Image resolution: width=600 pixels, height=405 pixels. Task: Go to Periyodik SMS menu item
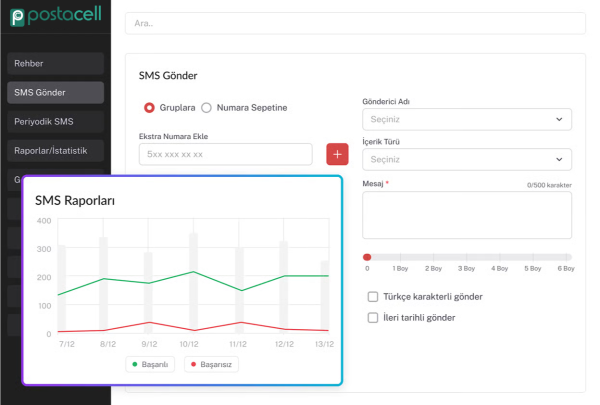pos(55,122)
